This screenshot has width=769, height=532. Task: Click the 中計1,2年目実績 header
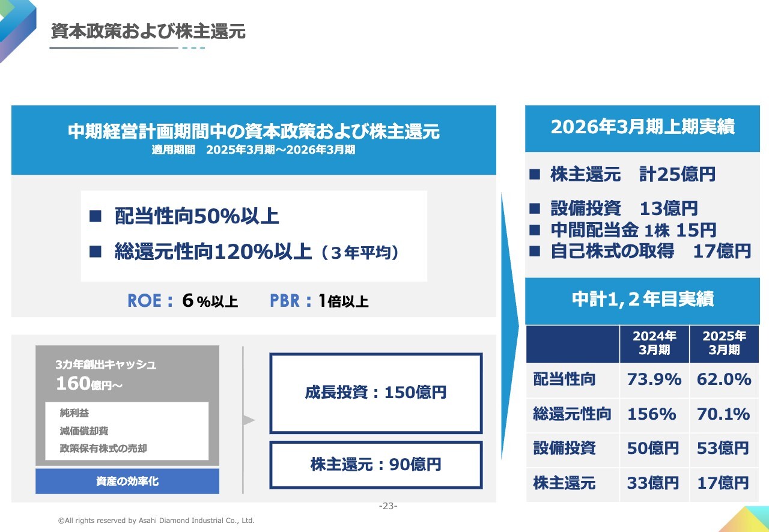pyautogui.click(x=642, y=300)
